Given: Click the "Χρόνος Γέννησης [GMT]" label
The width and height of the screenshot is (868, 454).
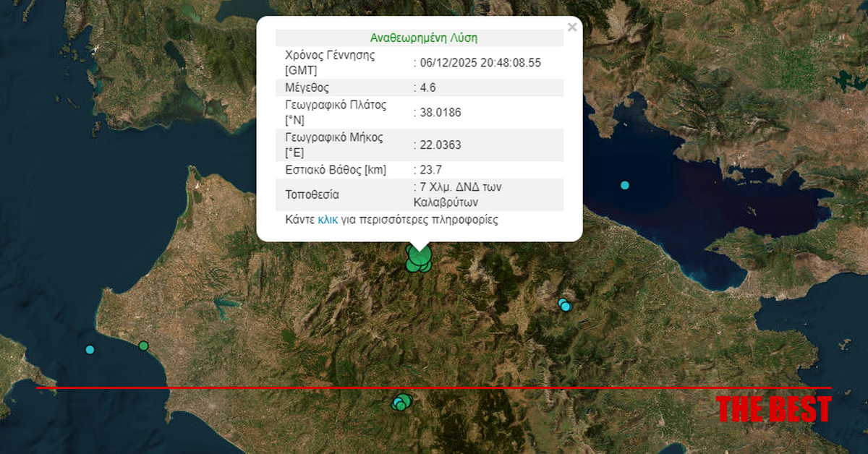Looking at the screenshot, I should (x=331, y=63).
